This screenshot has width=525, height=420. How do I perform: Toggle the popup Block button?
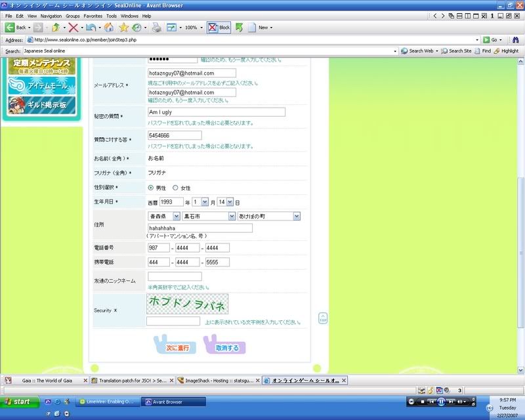(x=219, y=28)
